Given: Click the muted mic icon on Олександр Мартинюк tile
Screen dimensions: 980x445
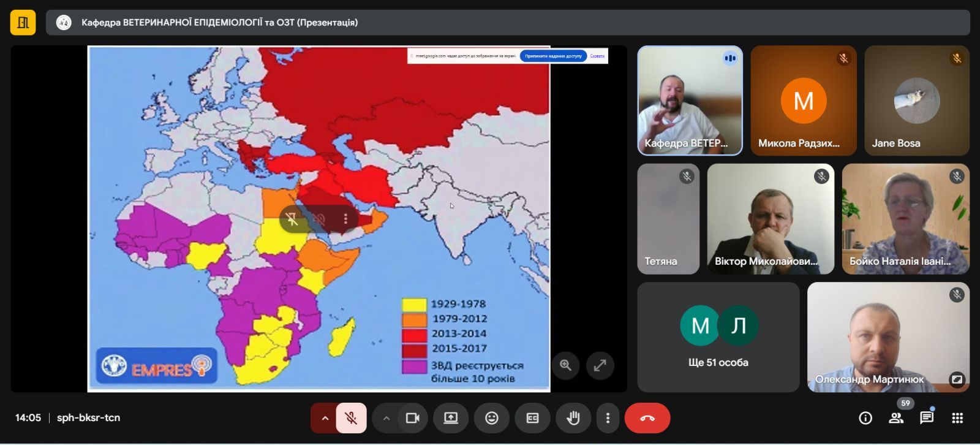Looking at the screenshot, I should pyautogui.click(x=957, y=295).
